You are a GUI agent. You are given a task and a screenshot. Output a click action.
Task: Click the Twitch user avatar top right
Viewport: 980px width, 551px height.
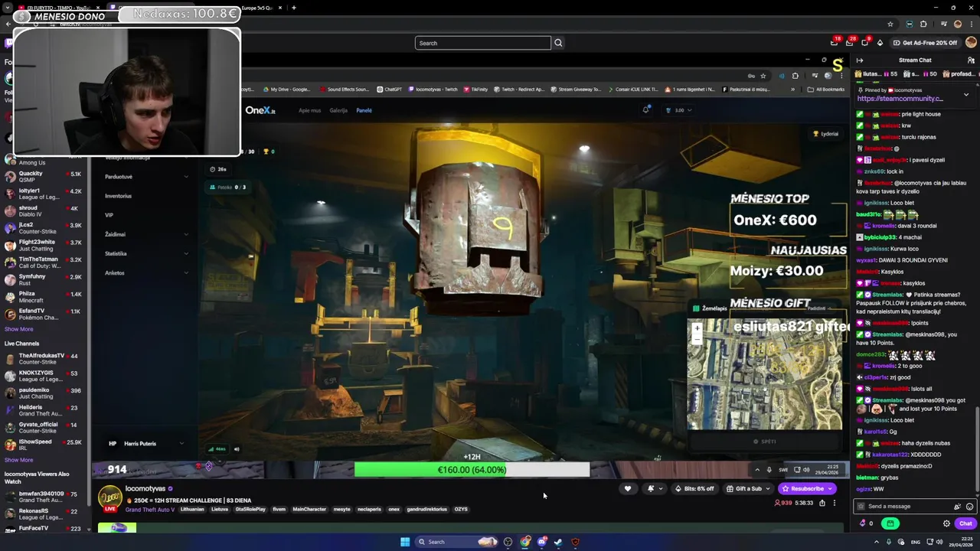coord(971,43)
